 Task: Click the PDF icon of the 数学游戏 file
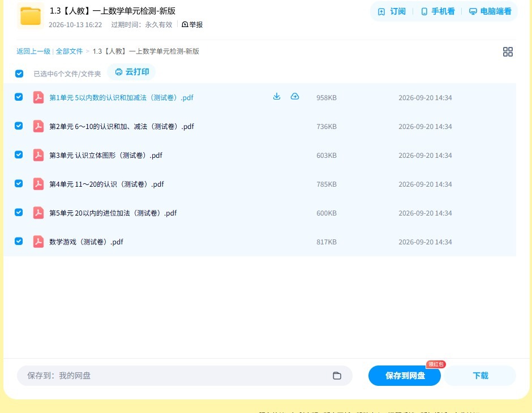(38, 242)
